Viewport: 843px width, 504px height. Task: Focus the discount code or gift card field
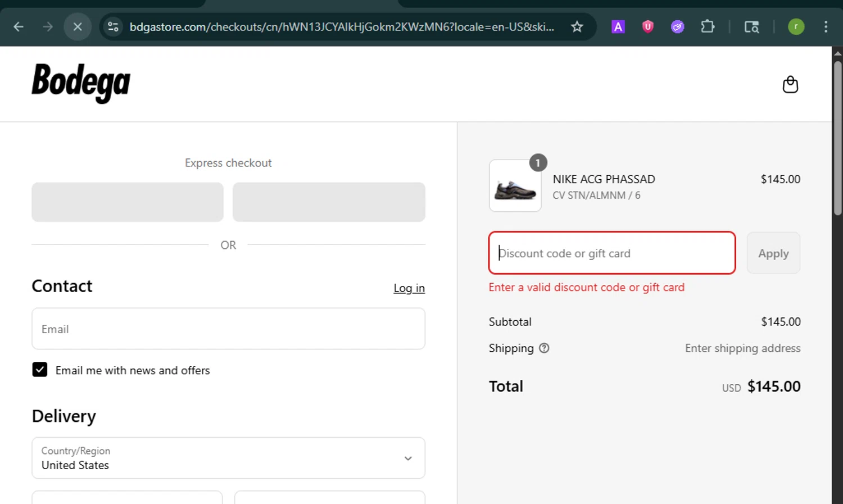[x=612, y=253]
